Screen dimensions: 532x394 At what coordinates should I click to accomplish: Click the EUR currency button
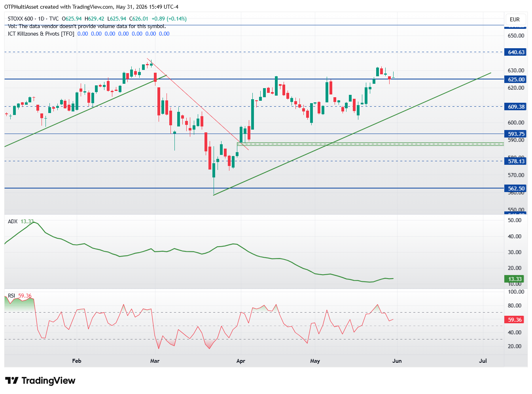click(x=515, y=19)
